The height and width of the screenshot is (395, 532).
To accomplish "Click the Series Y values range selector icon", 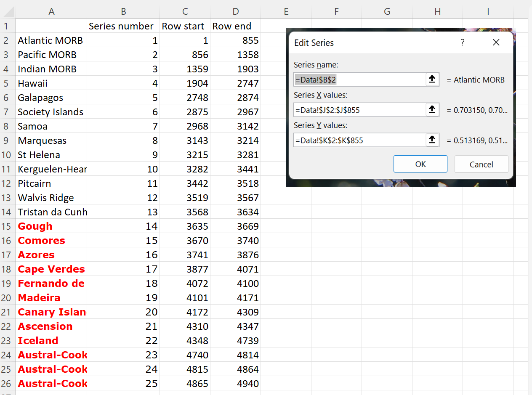I will point(432,140).
